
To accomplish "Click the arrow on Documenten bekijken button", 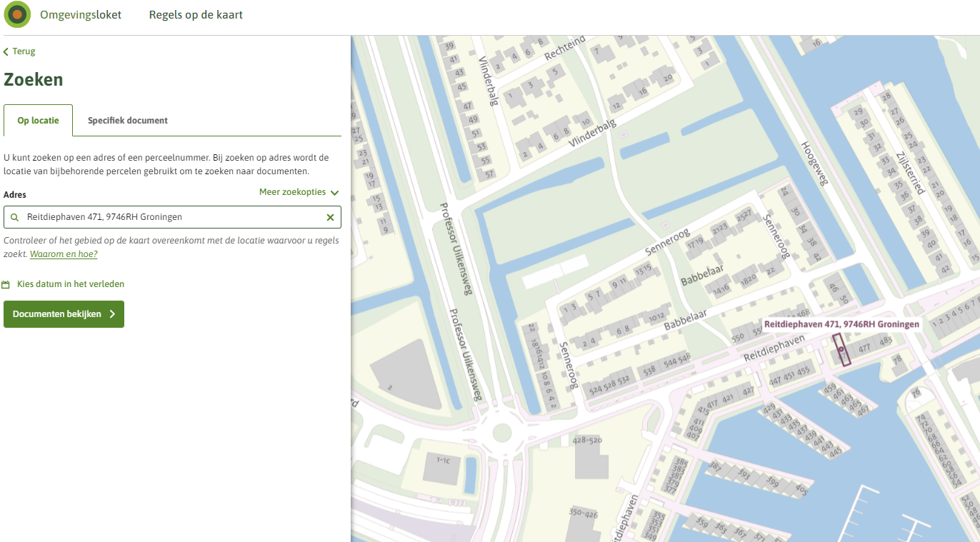I will pos(112,314).
